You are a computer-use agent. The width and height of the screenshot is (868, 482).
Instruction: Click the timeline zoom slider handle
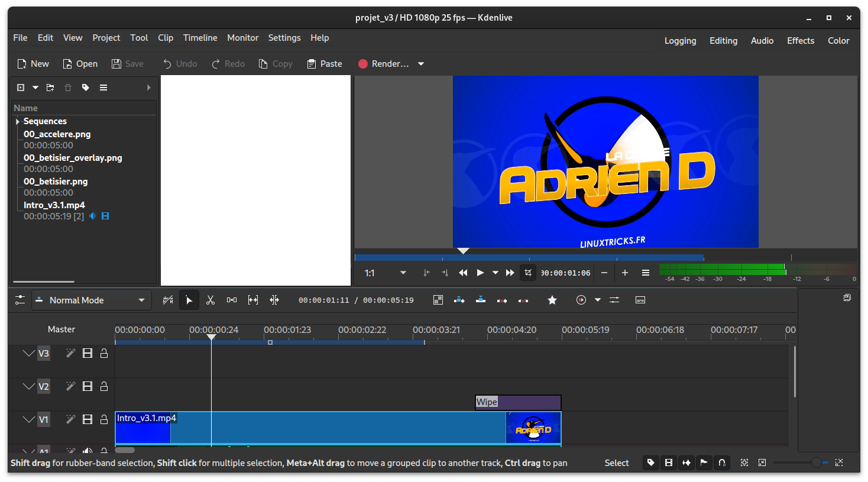pyautogui.click(x=816, y=463)
